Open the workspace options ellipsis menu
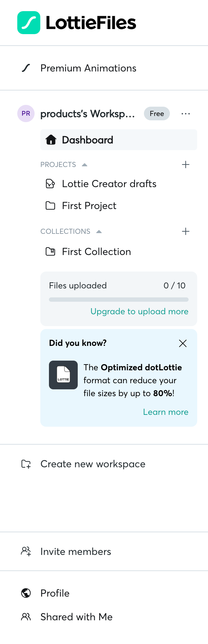Image resolution: width=208 pixels, height=644 pixels. point(186,113)
